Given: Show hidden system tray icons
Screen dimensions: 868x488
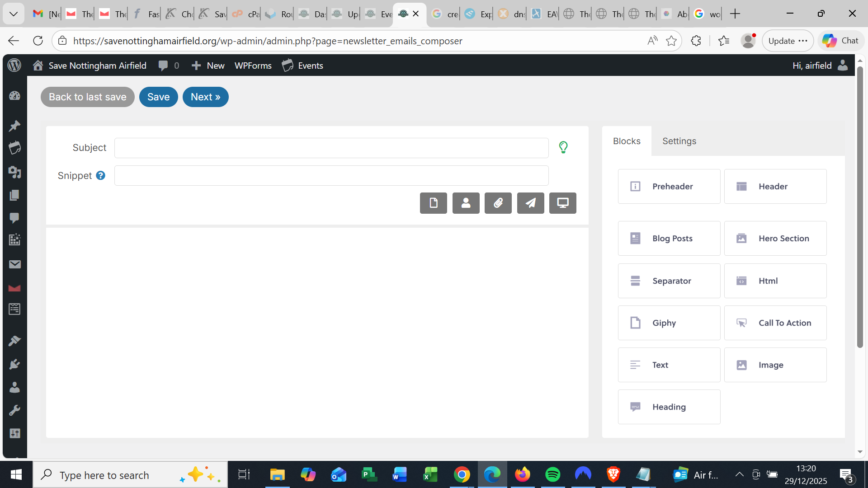Looking at the screenshot, I should point(739,474).
